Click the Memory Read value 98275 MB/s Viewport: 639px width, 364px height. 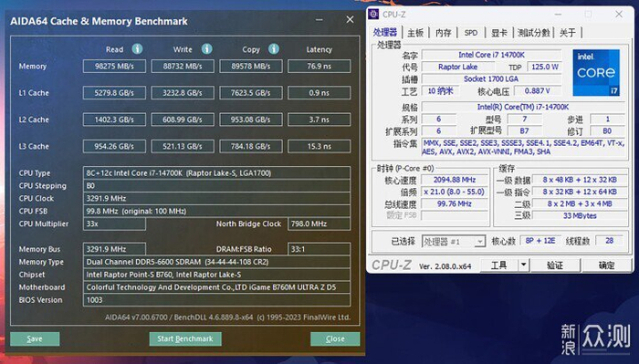point(114,66)
